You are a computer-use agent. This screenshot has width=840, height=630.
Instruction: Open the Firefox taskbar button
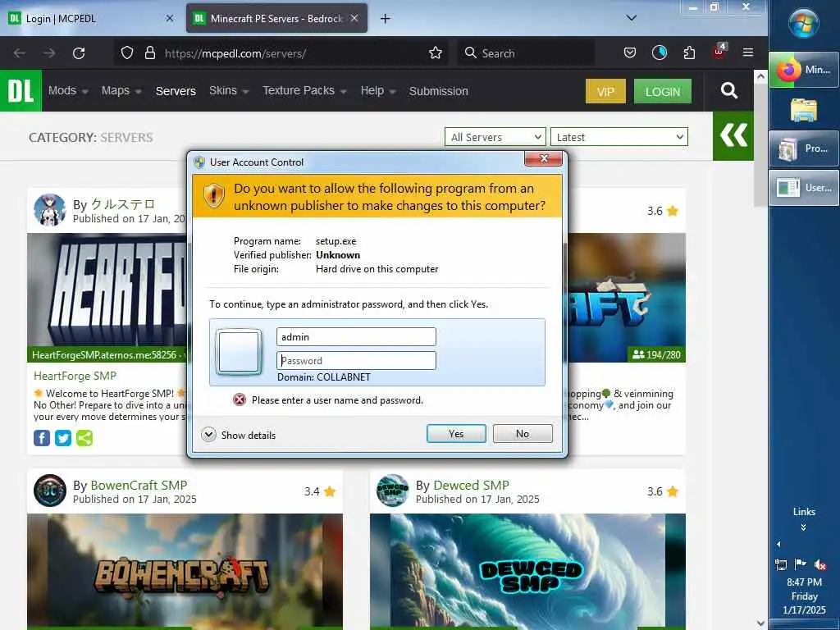point(804,71)
